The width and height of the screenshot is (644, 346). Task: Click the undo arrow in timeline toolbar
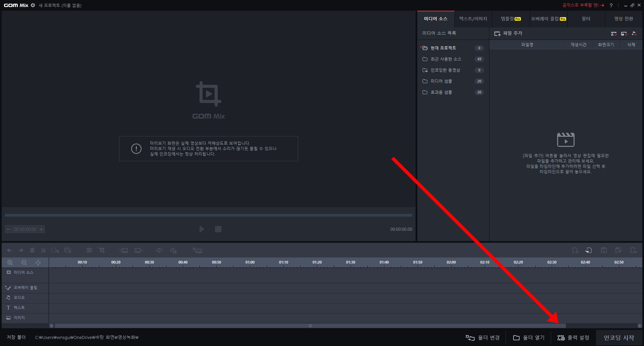pos(9,250)
